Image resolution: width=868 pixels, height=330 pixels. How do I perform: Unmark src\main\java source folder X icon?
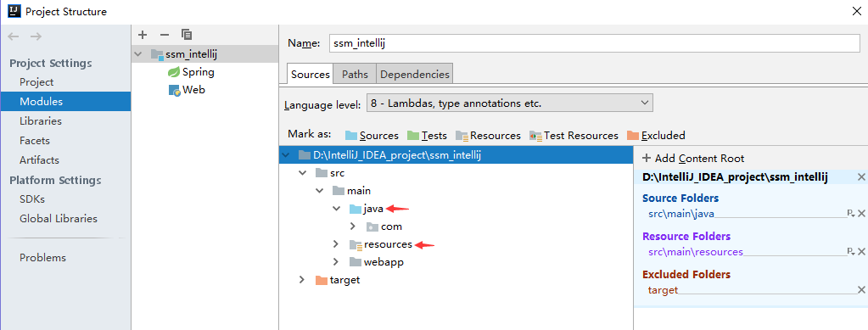861,213
